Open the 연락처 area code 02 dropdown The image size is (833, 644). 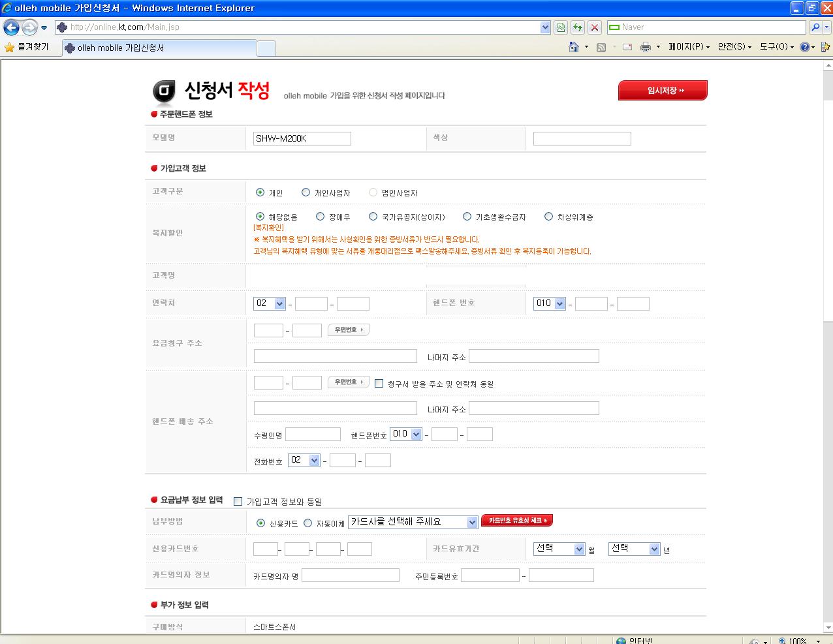pyautogui.click(x=270, y=303)
